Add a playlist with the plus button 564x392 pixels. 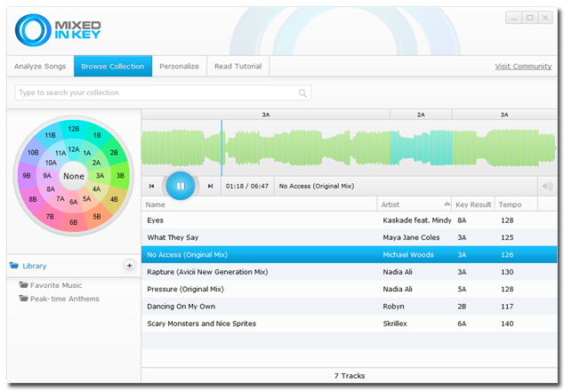(x=130, y=266)
